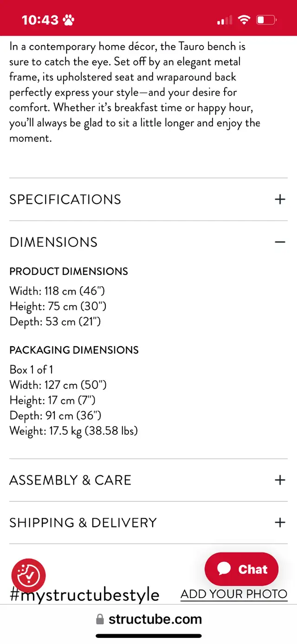
Task: Expand the SHIPPING & DELIVERY section
Action: tap(83, 522)
